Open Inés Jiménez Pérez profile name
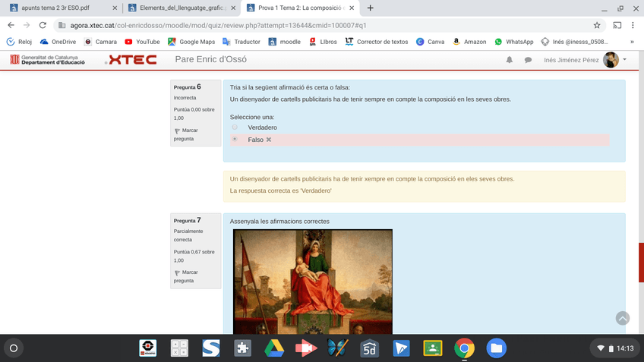Image resolution: width=644 pixels, height=362 pixels. coord(571,60)
